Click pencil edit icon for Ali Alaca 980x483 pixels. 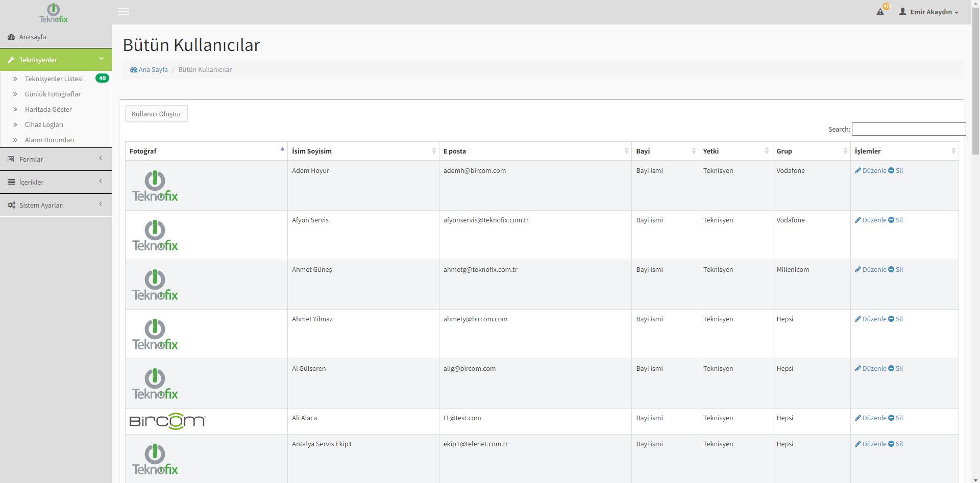click(857, 418)
